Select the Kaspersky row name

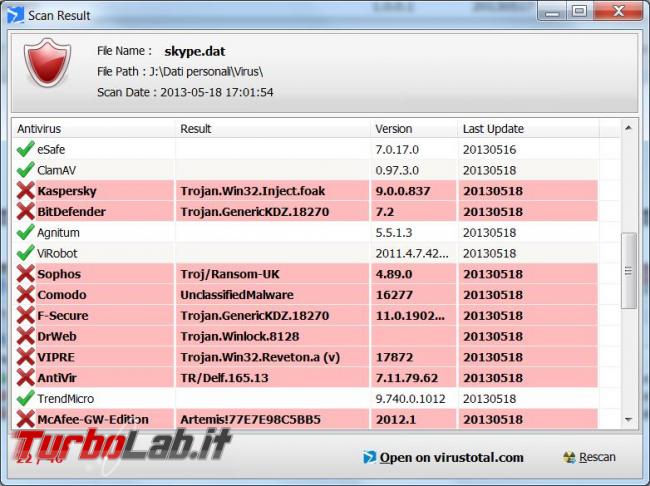click(x=67, y=191)
